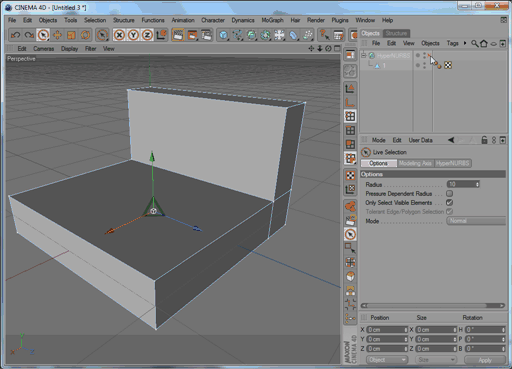Open the Cameras viewport menu

tap(43, 49)
